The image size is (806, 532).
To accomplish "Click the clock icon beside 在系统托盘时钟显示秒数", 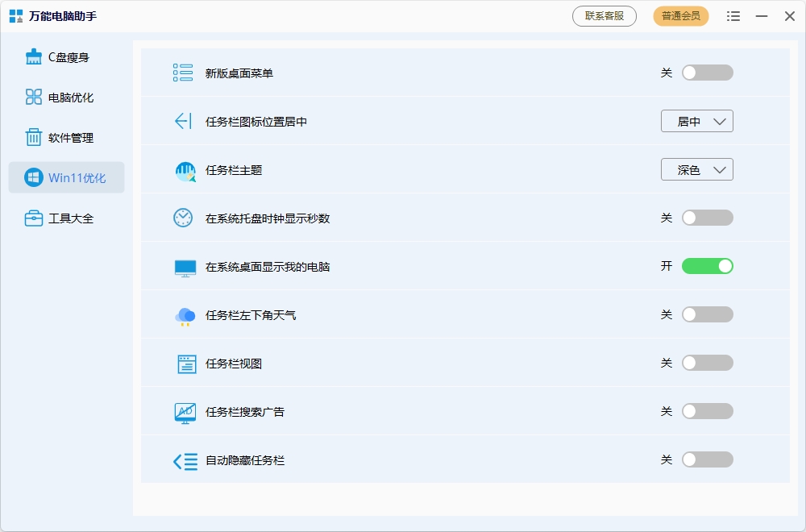I will (x=184, y=218).
